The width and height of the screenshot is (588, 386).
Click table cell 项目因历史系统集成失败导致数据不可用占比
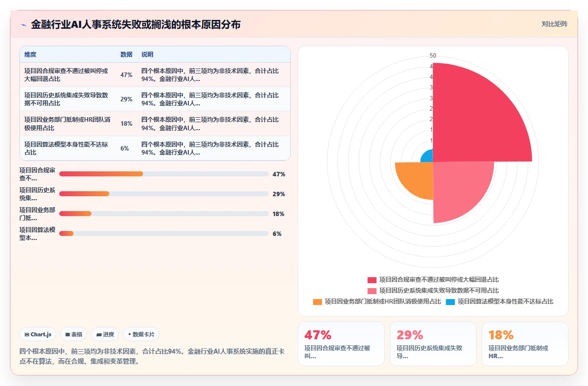pyautogui.click(x=67, y=99)
